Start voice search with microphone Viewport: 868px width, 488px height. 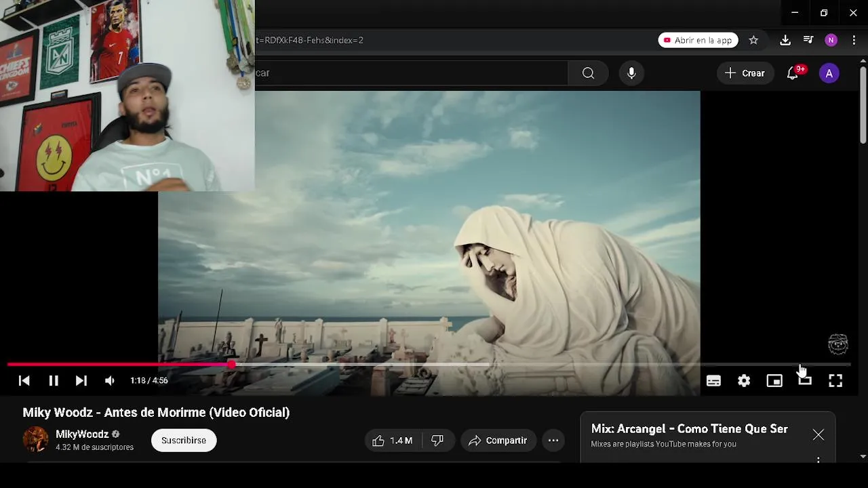[631, 73]
